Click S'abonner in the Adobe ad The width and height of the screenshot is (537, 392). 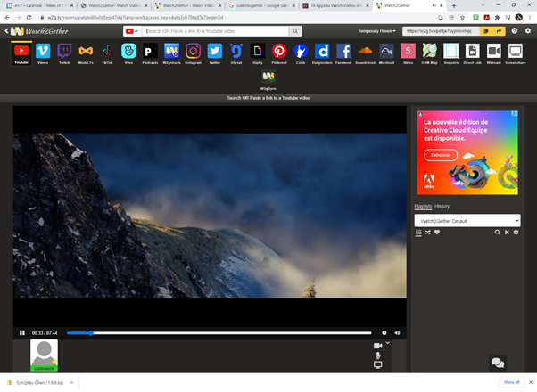pyautogui.click(x=441, y=155)
